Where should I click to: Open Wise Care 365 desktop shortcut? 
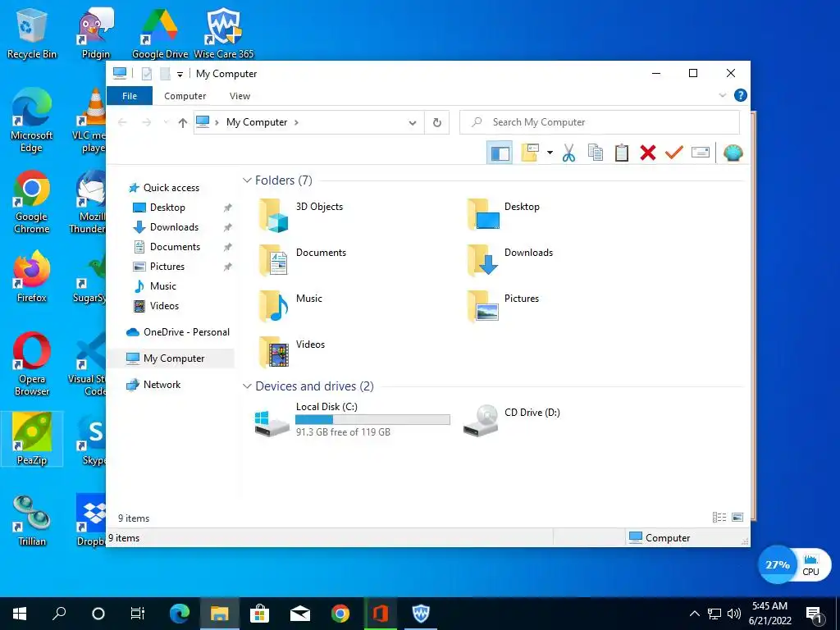click(x=224, y=33)
